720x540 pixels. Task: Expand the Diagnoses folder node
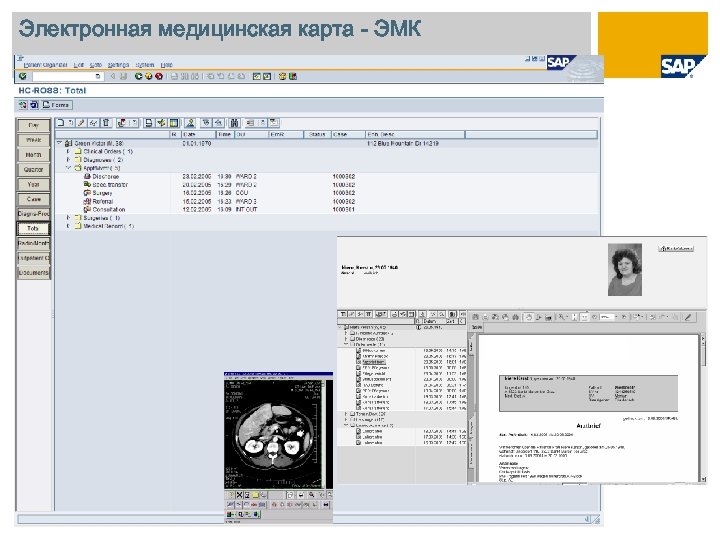click(x=68, y=160)
